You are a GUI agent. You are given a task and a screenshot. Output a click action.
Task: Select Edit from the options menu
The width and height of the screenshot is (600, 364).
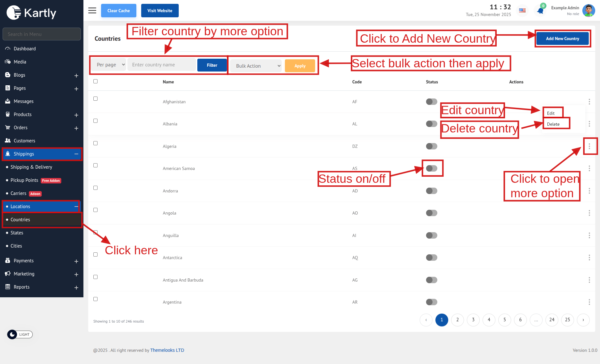[x=551, y=113]
